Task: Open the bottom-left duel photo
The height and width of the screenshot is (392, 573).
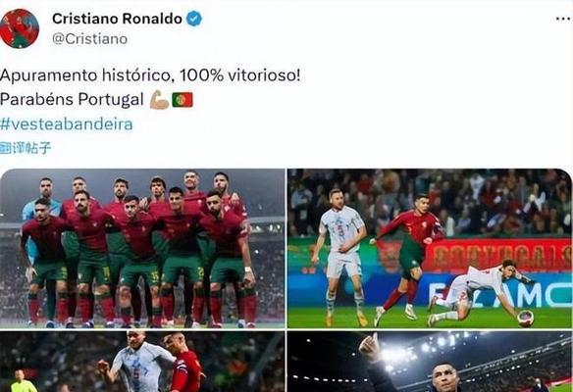Action: (142, 362)
